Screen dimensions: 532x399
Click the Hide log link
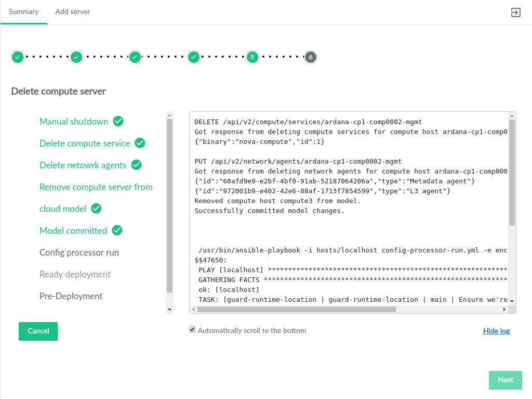pyautogui.click(x=496, y=331)
